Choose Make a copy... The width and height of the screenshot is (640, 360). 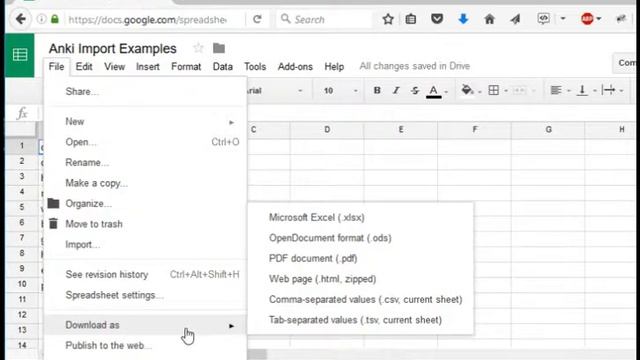145,183
